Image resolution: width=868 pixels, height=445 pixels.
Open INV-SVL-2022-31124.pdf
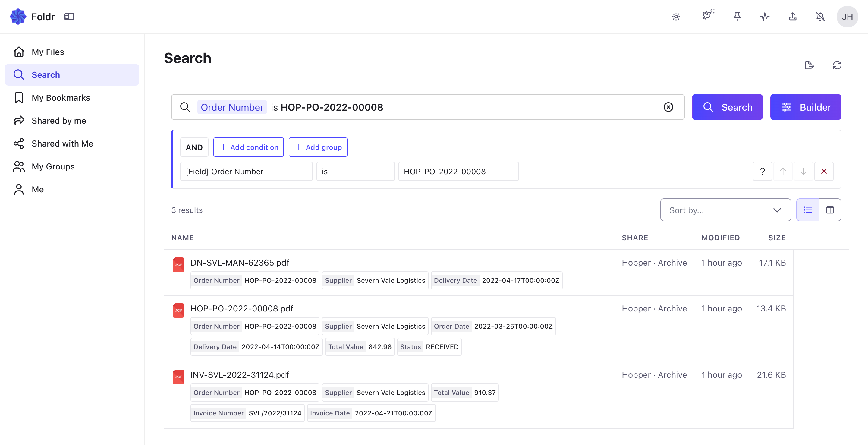[240, 374]
